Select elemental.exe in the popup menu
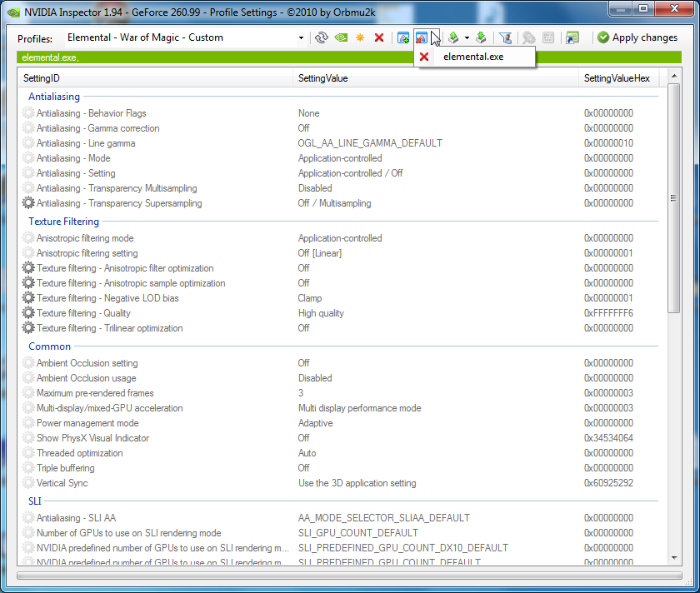Screen dimensions: 700x593 [472, 57]
